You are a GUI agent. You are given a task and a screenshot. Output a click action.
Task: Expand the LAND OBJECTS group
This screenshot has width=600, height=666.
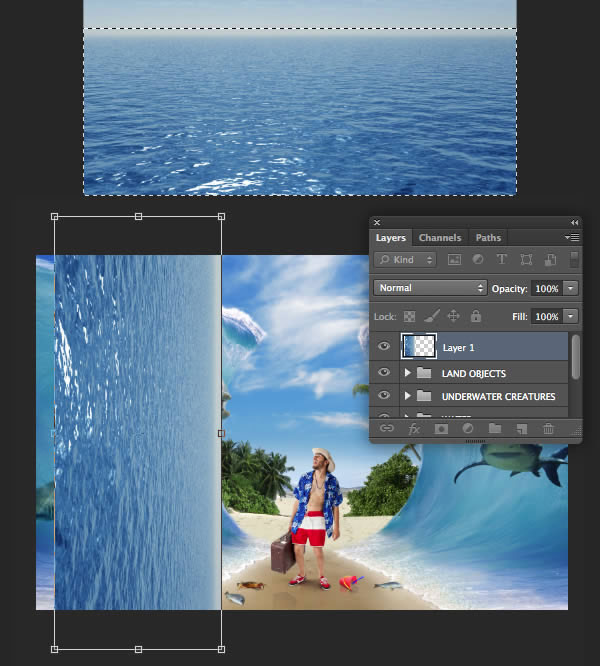click(x=408, y=373)
